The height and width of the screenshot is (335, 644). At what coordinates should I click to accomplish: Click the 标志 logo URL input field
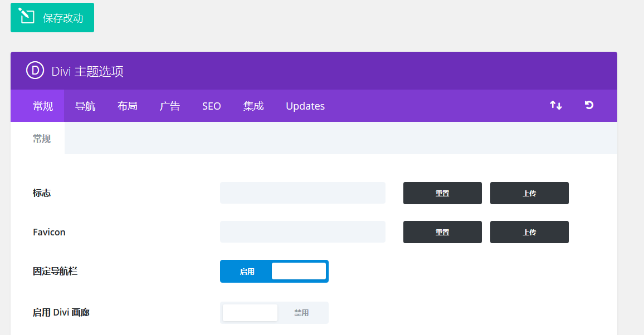(x=303, y=193)
